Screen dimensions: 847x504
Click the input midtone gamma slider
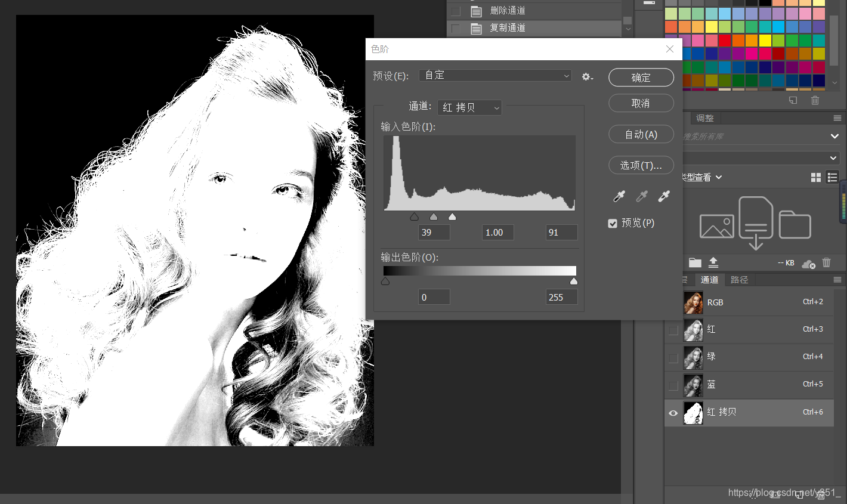[x=434, y=217]
